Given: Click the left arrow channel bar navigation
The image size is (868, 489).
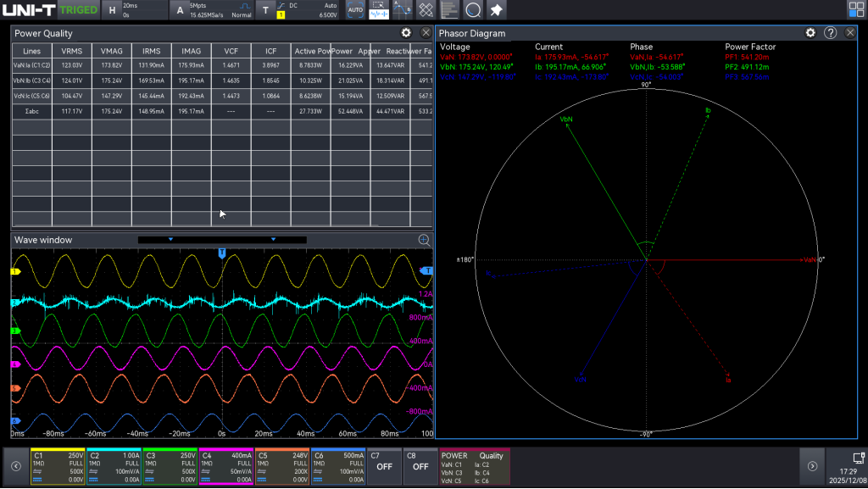Looking at the screenshot, I should 16,466.
